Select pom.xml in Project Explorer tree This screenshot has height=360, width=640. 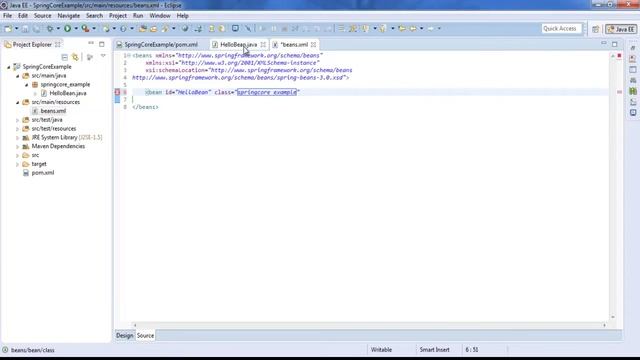(43, 173)
